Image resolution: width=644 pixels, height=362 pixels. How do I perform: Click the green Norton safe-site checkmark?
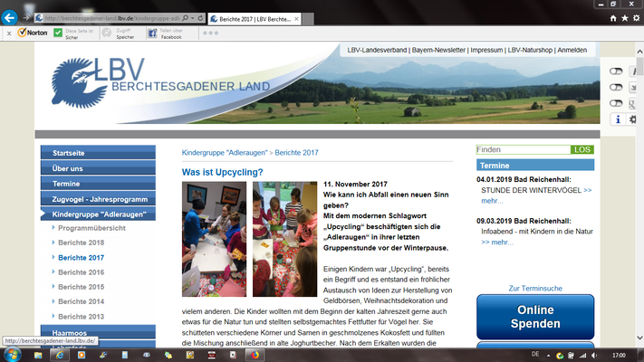pos(58,33)
